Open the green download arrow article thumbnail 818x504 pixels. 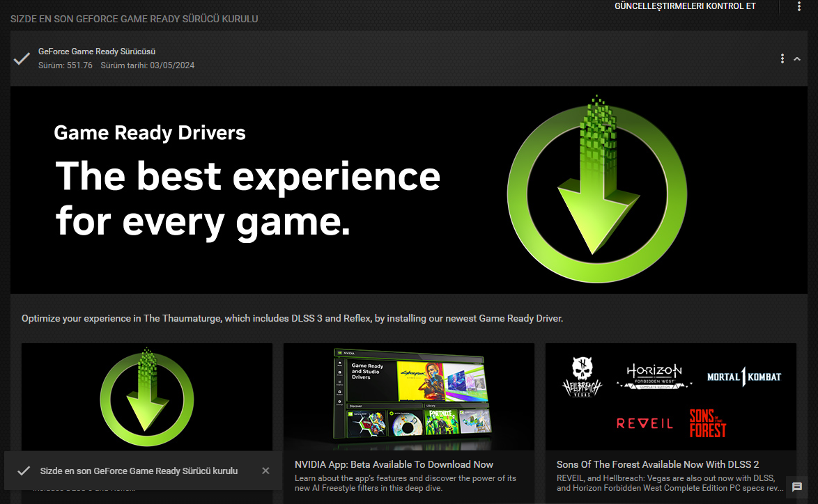146,397
